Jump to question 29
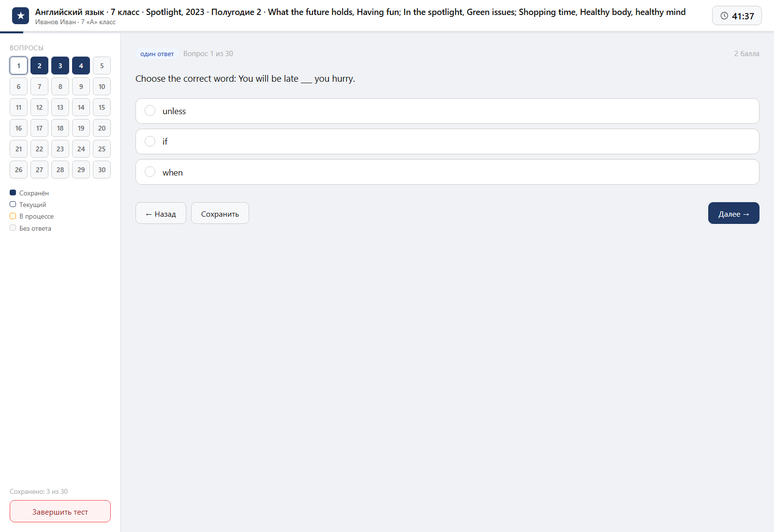The width and height of the screenshot is (774, 532). 81,170
